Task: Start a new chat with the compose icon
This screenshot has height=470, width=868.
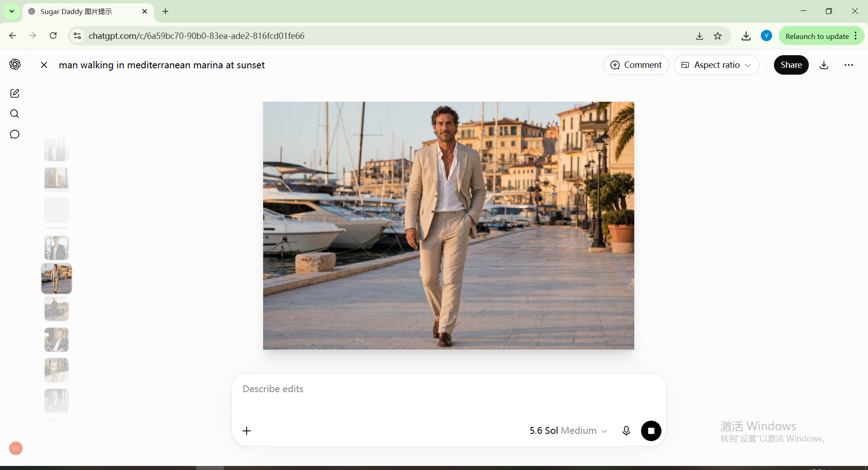Action: point(14,93)
